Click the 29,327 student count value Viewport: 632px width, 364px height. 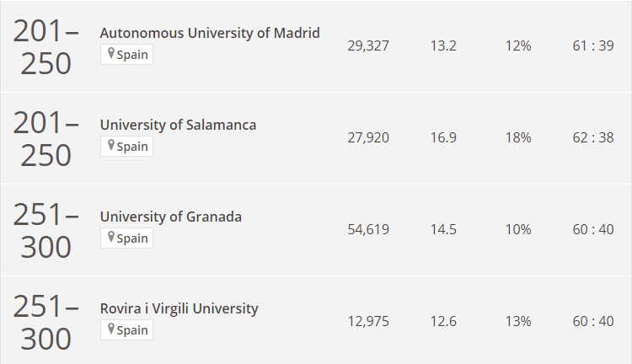pos(368,46)
